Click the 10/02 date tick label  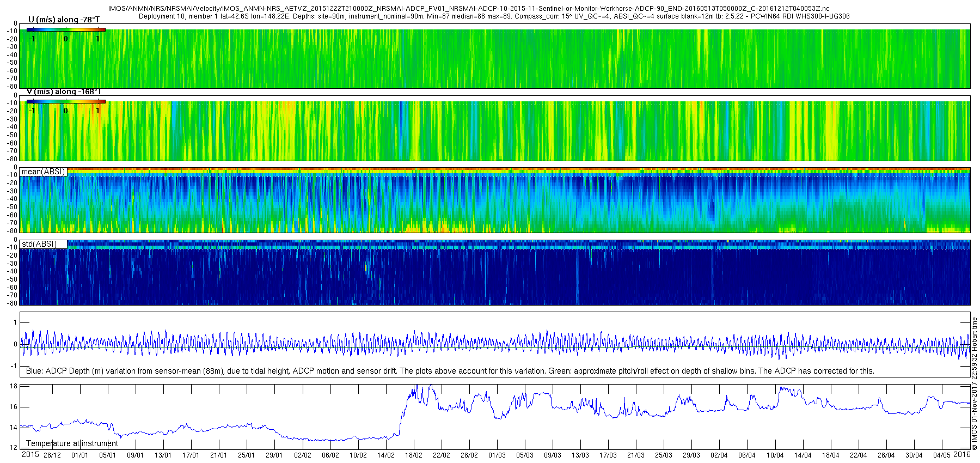[358, 455]
